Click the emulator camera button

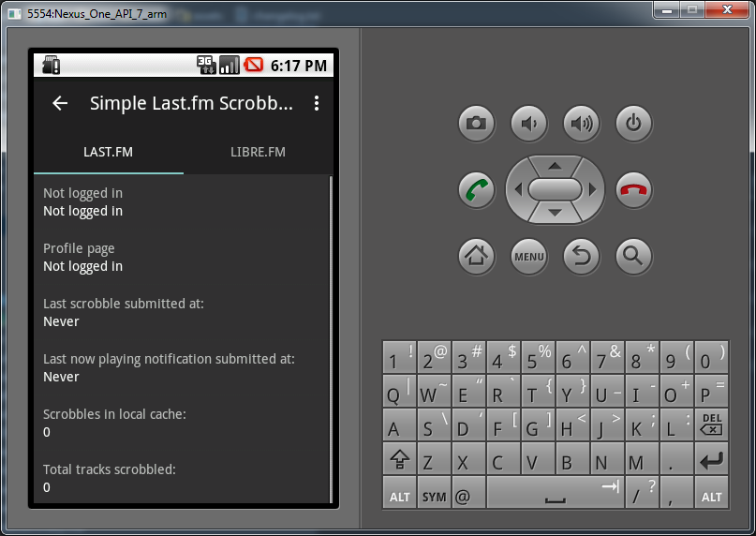[x=476, y=124]
